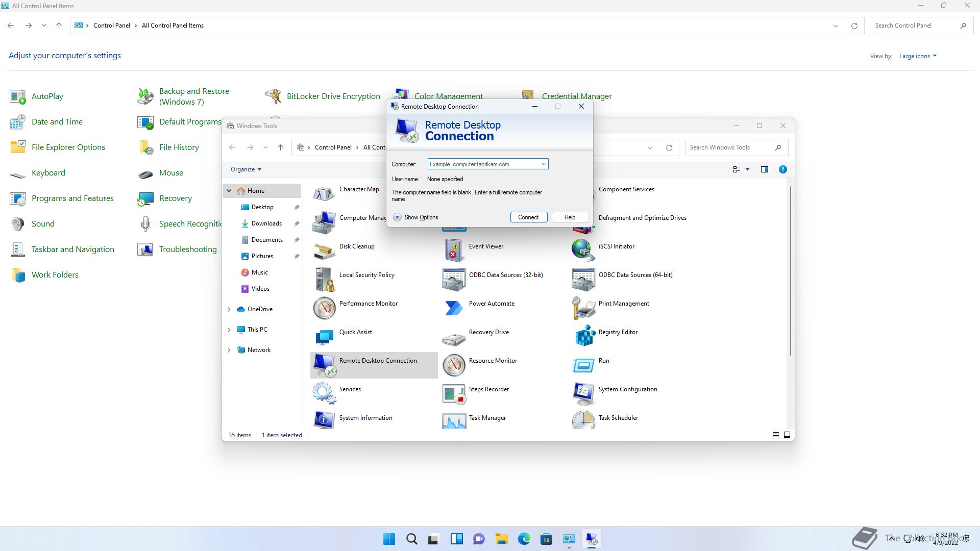Click Search Windows Tools box
Image resolution: width=980 pixels, height=551 pixels.
coord(737,147)
